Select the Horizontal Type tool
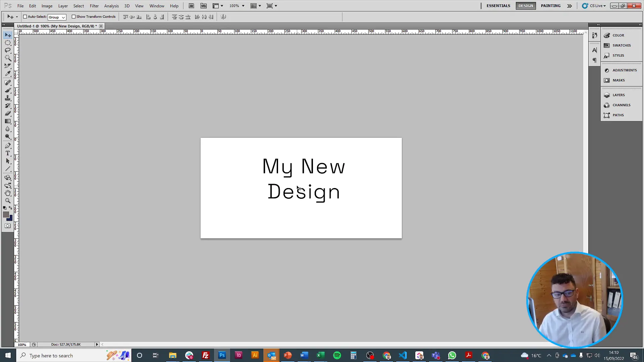 (x=8, y=153)
